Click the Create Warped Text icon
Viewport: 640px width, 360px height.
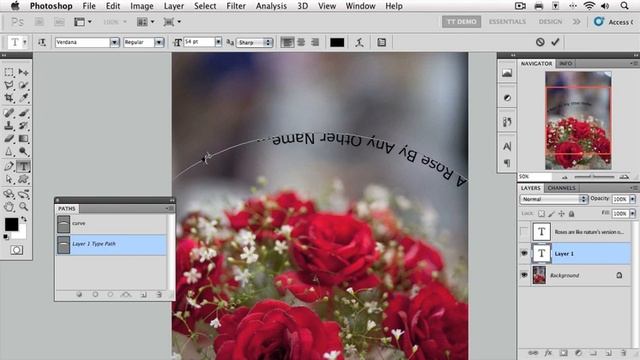(x=359, y=42)
